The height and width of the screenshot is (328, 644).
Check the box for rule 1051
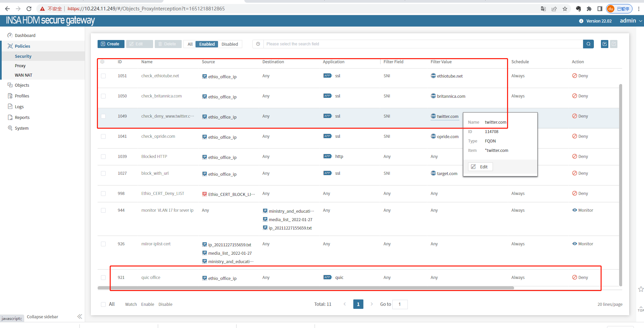coord(103,76)
